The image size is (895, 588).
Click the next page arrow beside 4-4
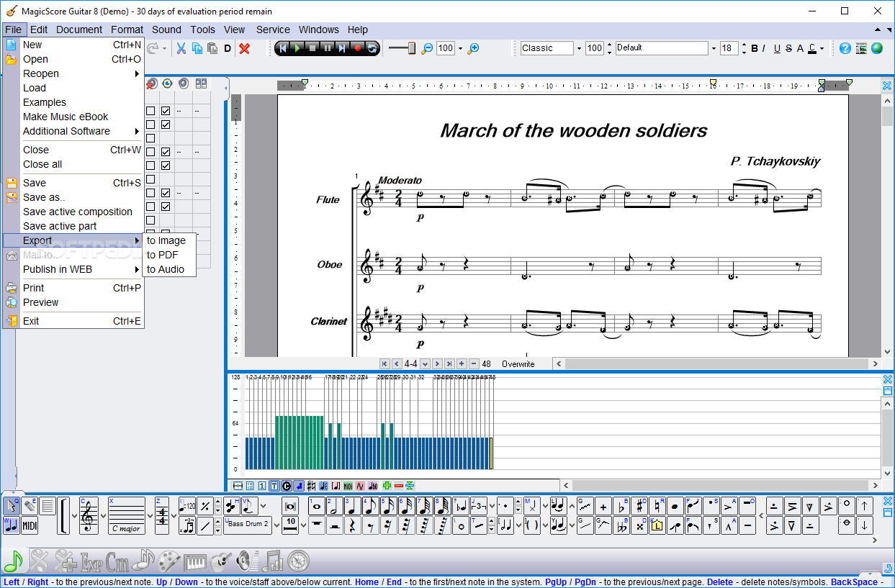coord(436,364)
